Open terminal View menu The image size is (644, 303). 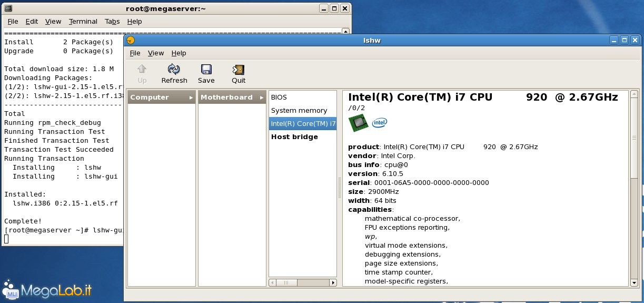[x=53, y=22]
